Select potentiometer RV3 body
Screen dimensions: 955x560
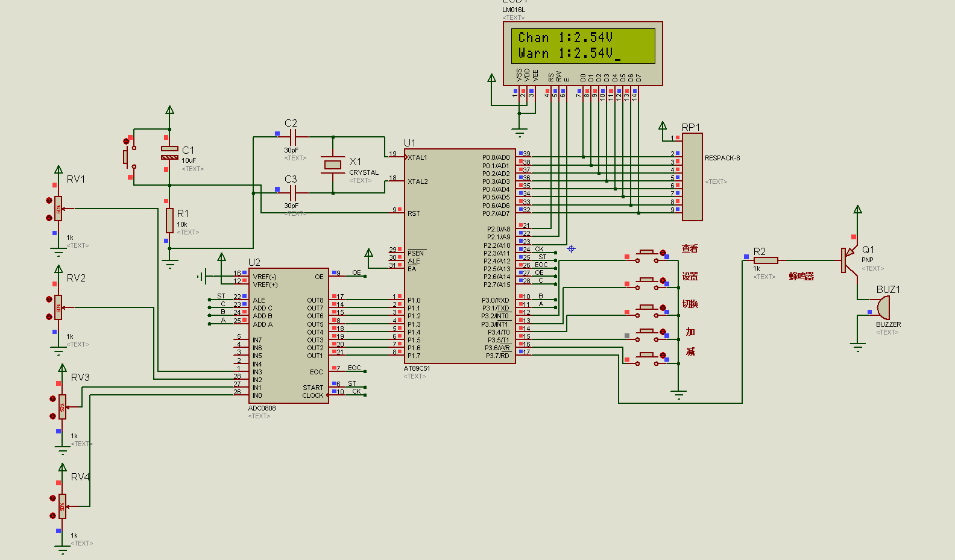click(x=62, y=407)
